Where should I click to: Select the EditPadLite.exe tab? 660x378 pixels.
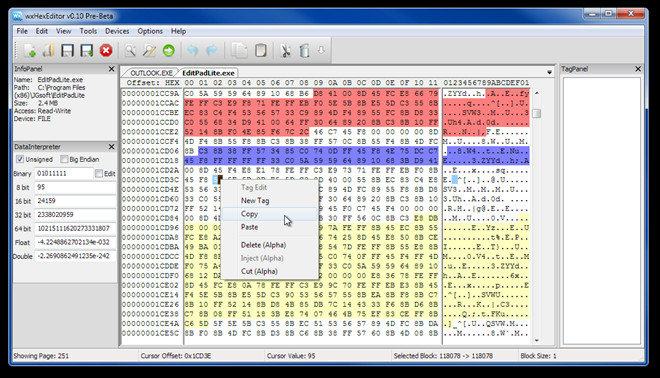[208, 73]
